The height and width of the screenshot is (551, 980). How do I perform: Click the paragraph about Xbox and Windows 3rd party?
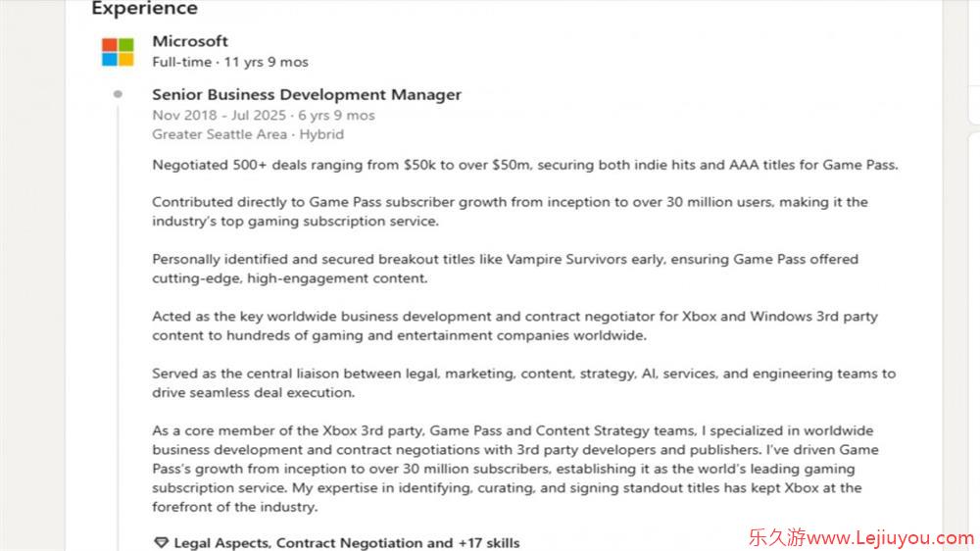pyautogui.click(x=515, y=326)
